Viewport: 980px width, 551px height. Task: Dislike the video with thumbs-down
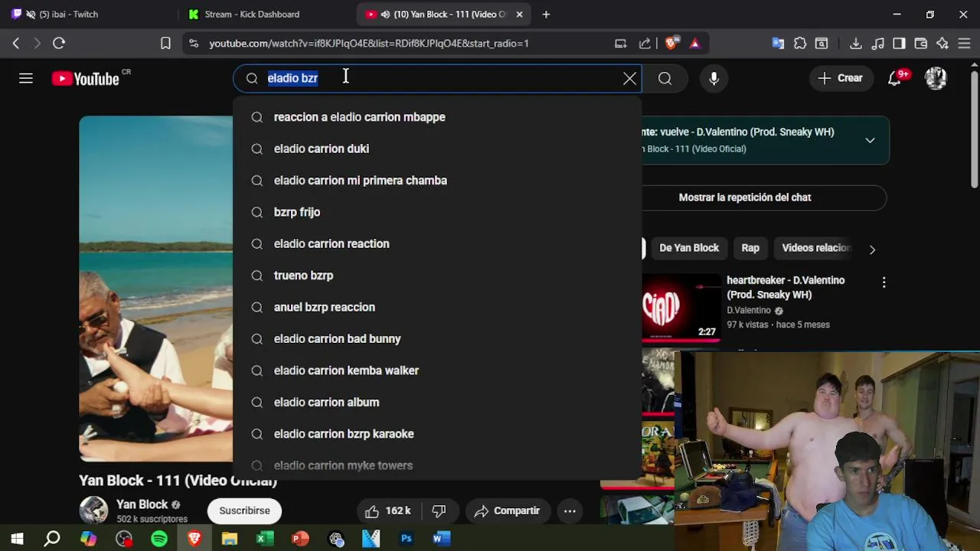click(439, 510)
